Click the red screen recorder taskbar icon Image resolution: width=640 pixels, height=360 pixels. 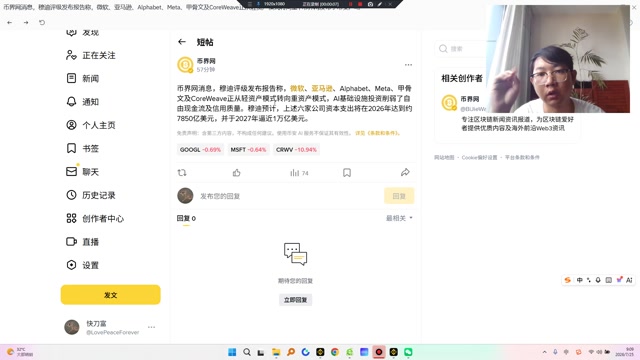coord(379,352)
